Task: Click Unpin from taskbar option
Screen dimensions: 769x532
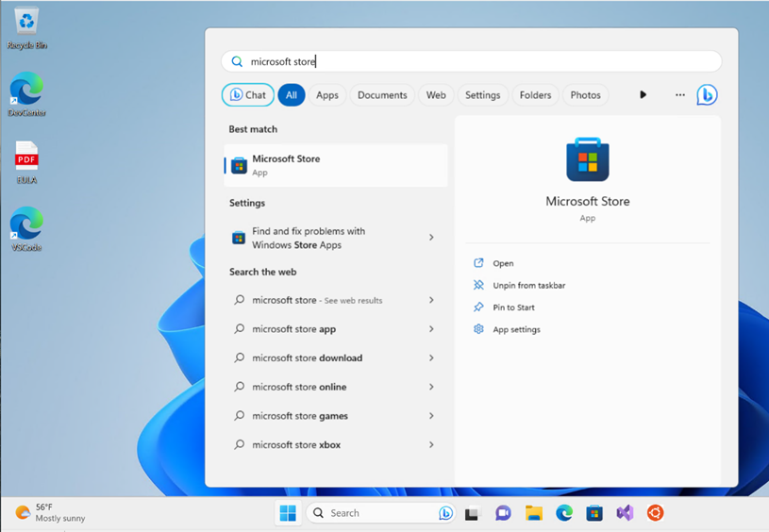Action: tap(528, 286)
